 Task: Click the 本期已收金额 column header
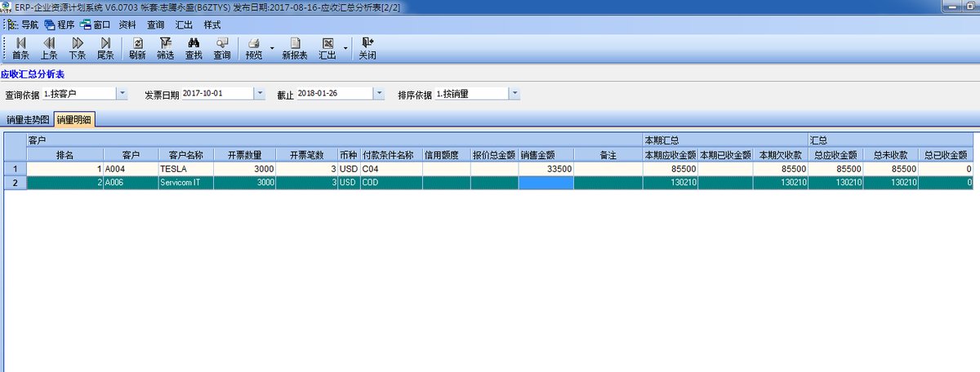coord(725,154)
